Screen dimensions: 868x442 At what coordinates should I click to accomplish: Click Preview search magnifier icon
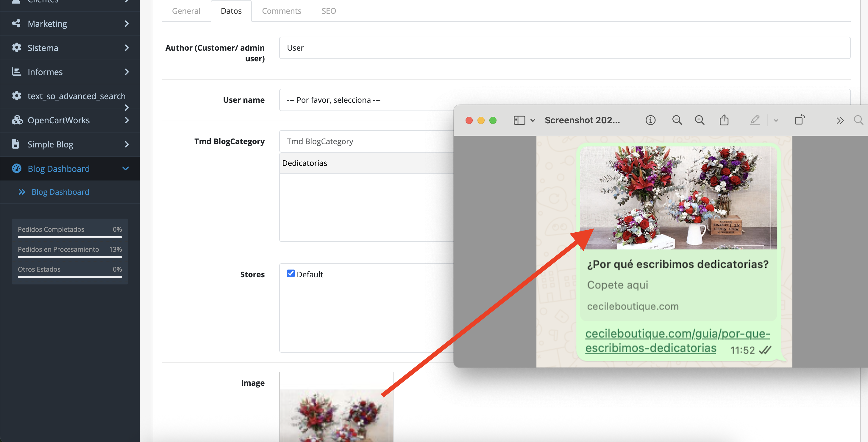[x=858, y=120]
